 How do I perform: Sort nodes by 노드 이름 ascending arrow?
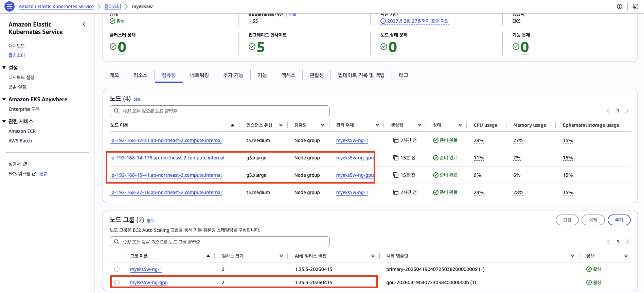click(233, 125)
